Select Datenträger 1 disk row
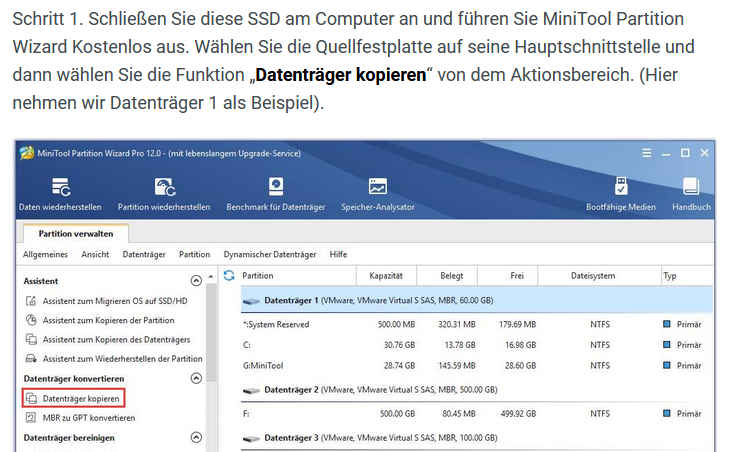The width and height of the screenshot is (755, 452). 477,300
